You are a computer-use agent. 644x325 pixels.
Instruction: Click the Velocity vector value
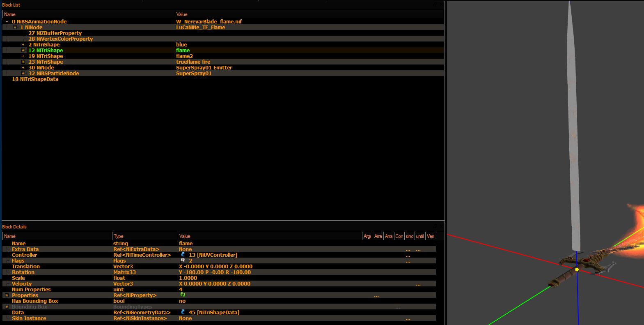pos(214,284)
